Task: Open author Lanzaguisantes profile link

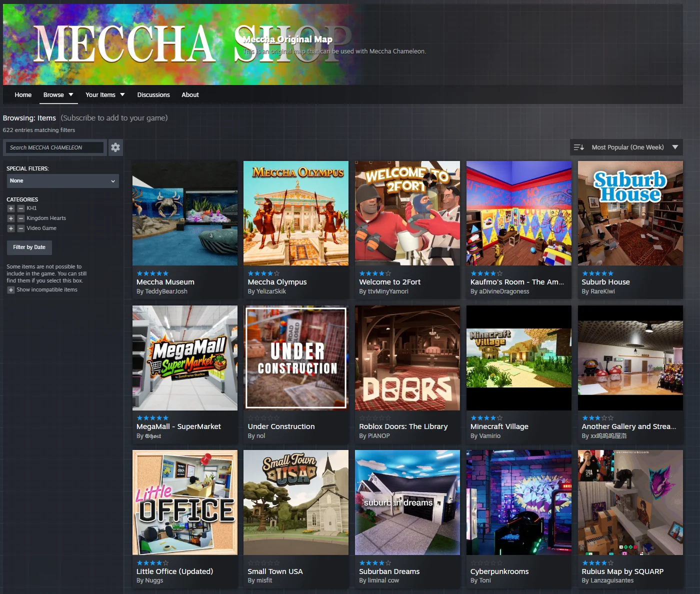Action: [612, 580]
